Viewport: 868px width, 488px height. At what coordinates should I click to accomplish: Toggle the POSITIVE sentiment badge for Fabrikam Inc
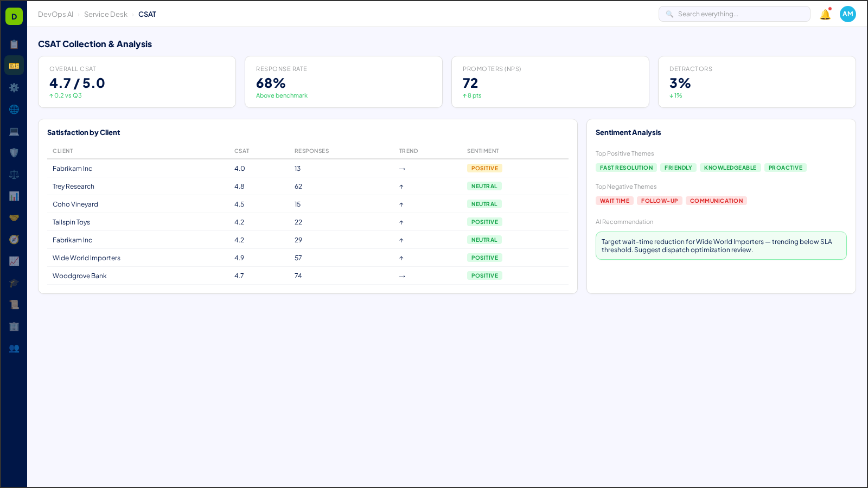tap(484, 168)
